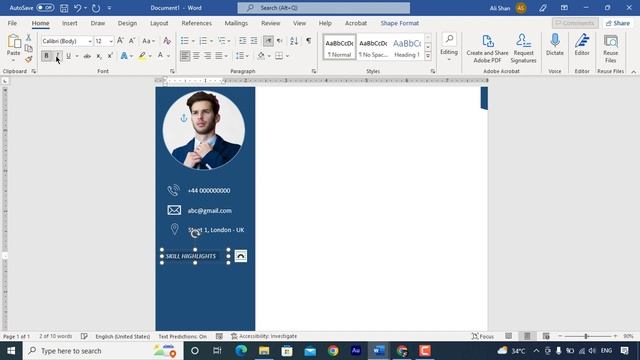Toggle left-to-right text direction
The height and width of the screenshot is (360, 640).
[x=268, y=41]
